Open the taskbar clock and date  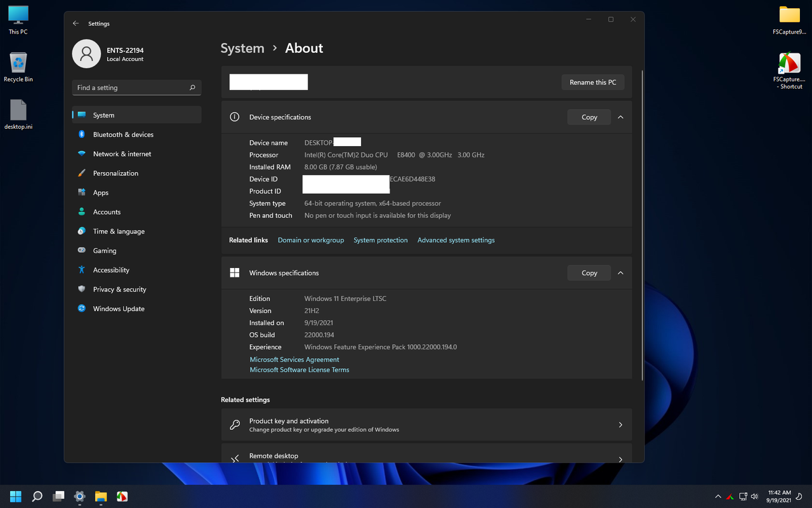click(779, 497)
